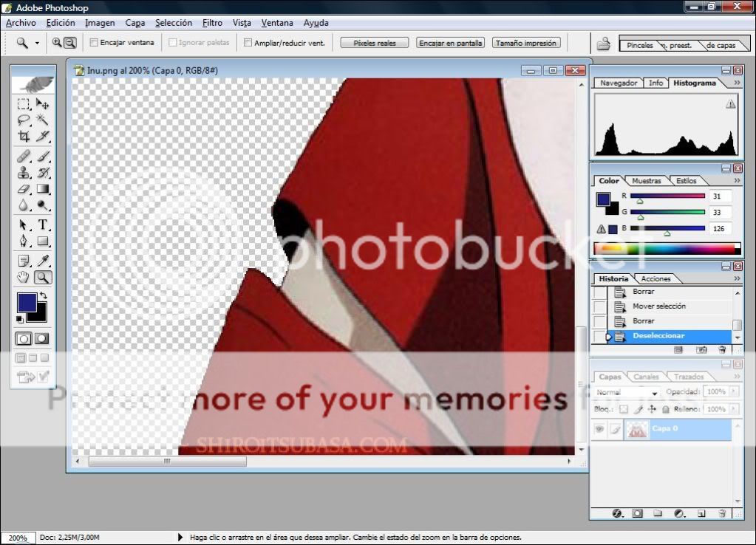Open the Filtro menu
The image size is (756, 545).
pyautogui.click(x=212, y=23)
